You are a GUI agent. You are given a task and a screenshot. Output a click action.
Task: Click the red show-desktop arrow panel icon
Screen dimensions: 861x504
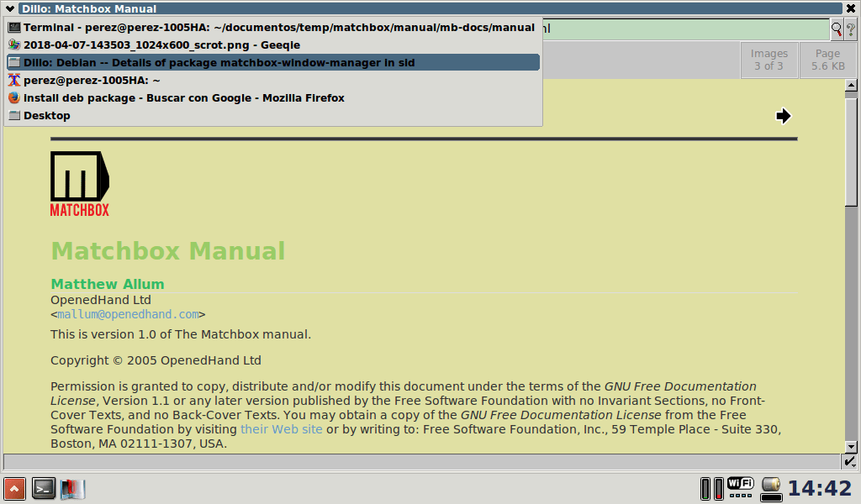(14, 488)
